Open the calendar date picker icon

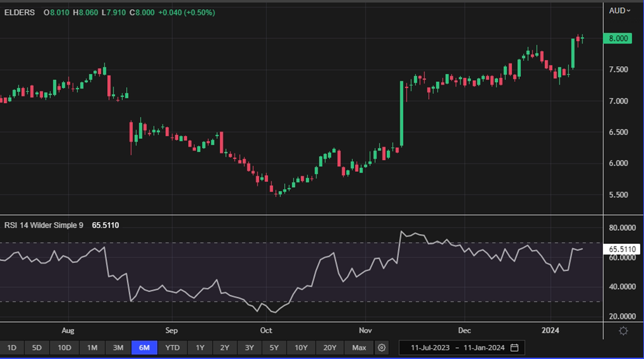click(x=515, y=348)
